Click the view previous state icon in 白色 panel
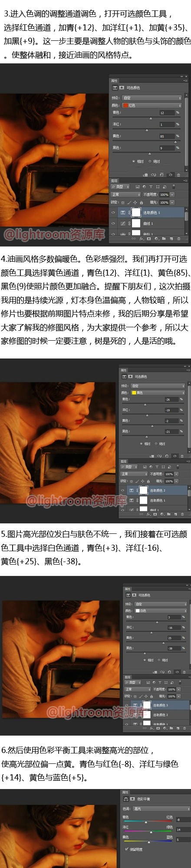Image resolution: width=191 pixels, height=868 pixels. pyautogui.click(x=162, y=672)
